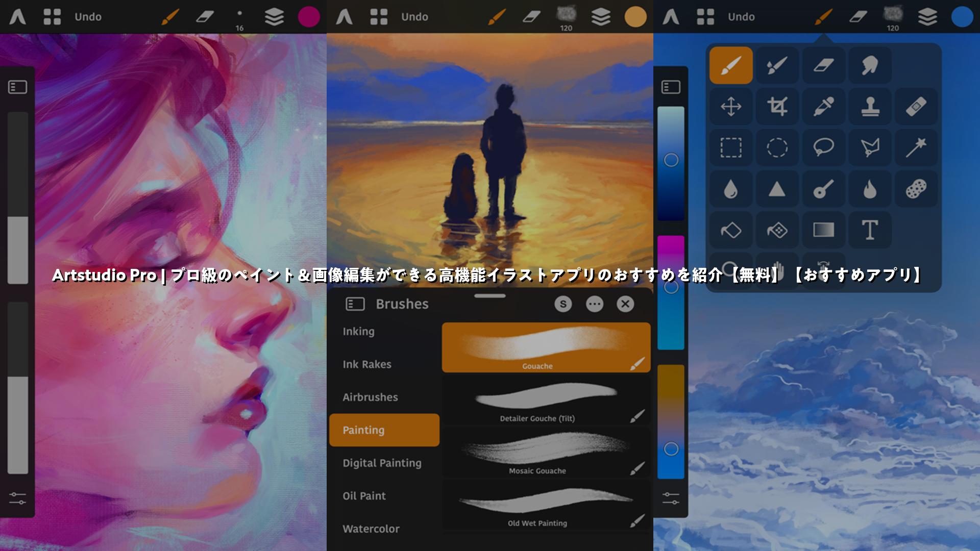Screen dimensions: 980x551
Task: Pick the Elliptical selection tool
Action: (x=777, y=148)
